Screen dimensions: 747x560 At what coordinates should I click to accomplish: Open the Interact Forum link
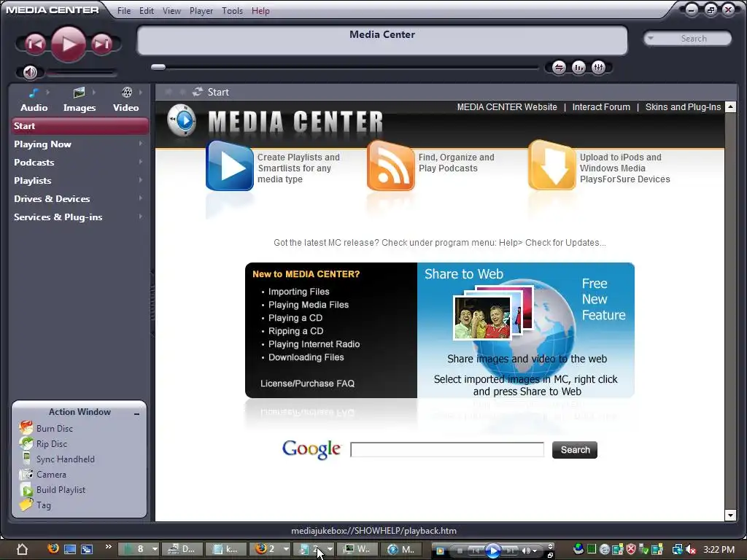pos(601,107)
